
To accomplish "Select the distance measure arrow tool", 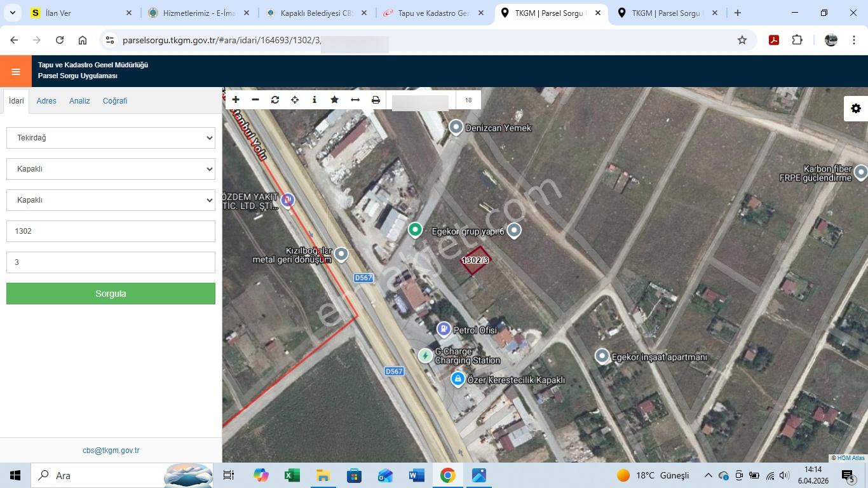I will [355, 100].
